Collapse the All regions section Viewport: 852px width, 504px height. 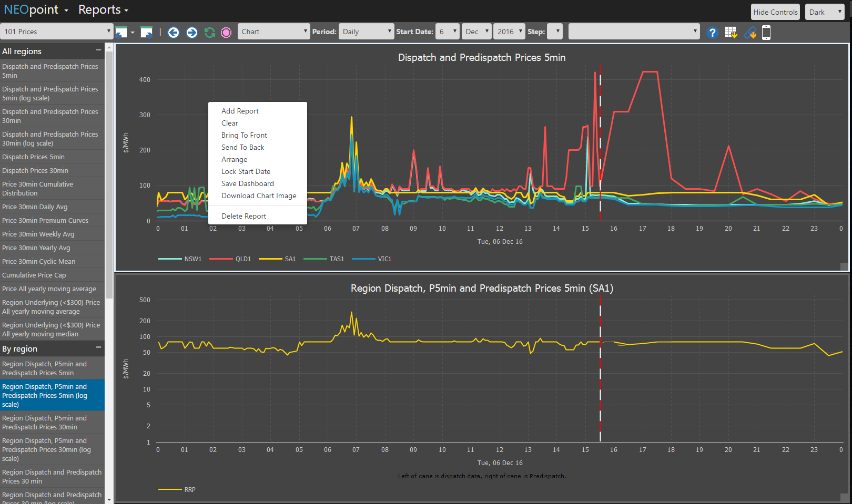pyautogui.click(x=98, y=50)
